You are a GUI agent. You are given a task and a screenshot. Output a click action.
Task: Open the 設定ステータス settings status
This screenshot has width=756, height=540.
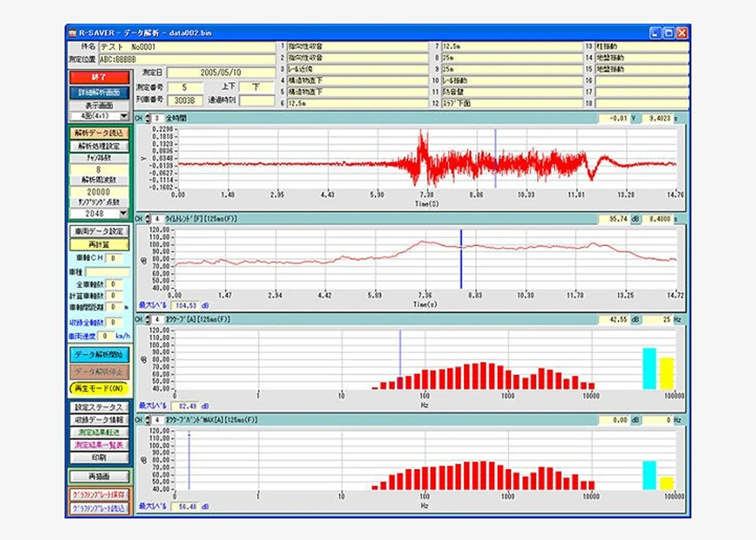click(x=99, y=407)
